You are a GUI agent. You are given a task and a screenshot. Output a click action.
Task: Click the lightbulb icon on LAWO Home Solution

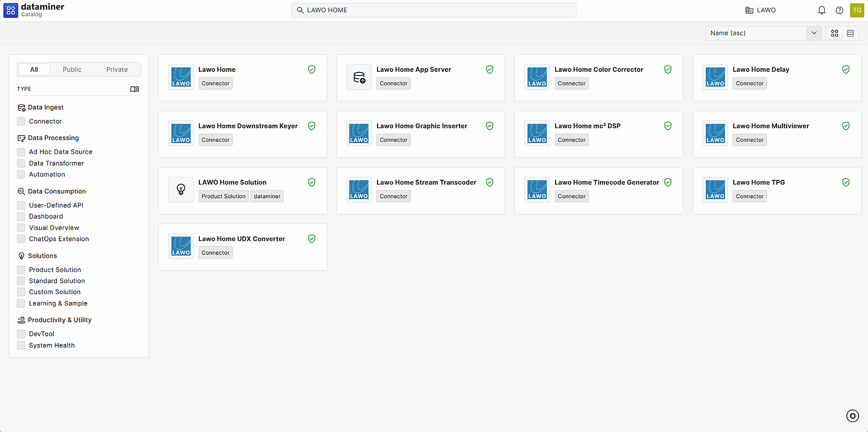(x=181, y=189)
